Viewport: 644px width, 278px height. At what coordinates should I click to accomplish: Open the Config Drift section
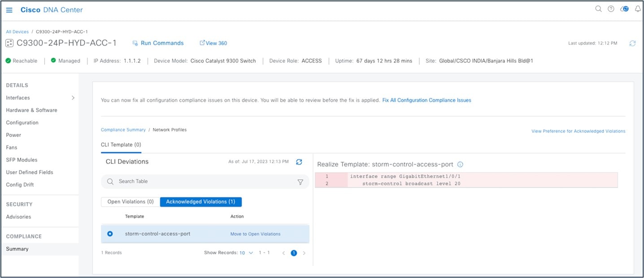(20, 185)
